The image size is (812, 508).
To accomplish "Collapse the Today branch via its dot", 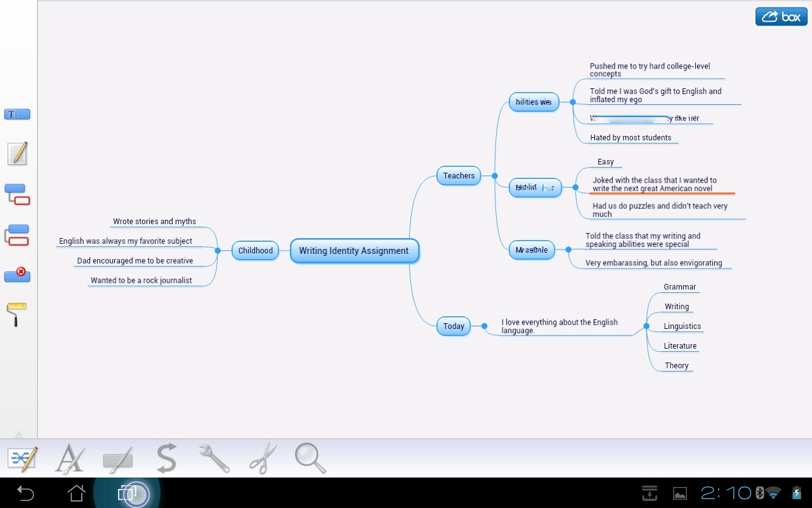I will (484, 326).
